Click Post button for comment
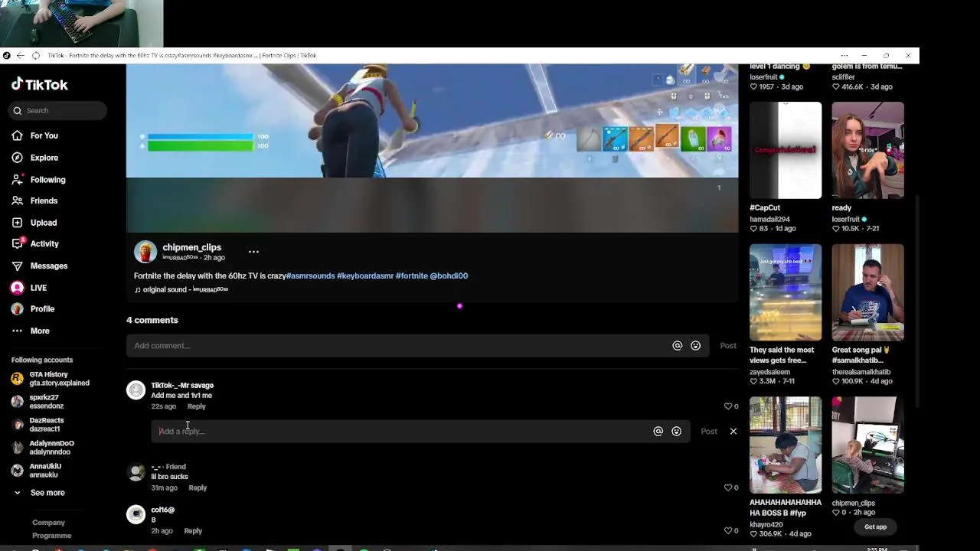980x551 pixels. coord(728,346)
